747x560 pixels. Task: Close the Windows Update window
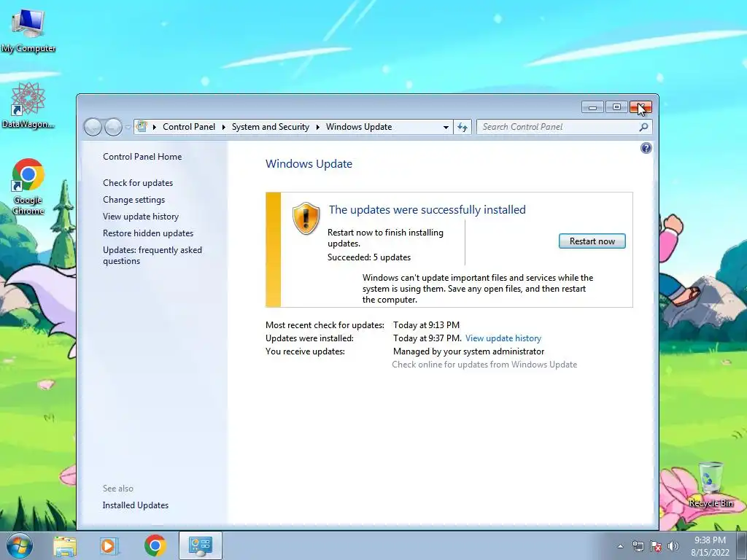[640, 107]
